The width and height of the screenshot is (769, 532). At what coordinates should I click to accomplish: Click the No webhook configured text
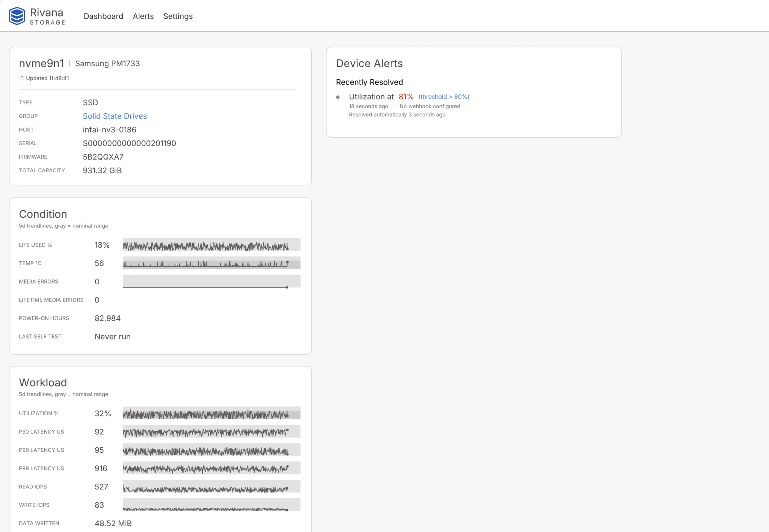[430, 106]
